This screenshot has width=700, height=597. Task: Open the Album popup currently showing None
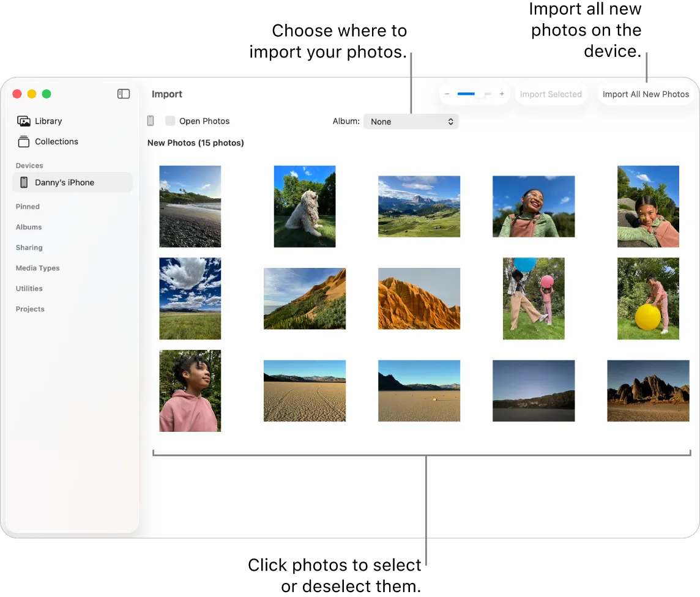[411, 121]
